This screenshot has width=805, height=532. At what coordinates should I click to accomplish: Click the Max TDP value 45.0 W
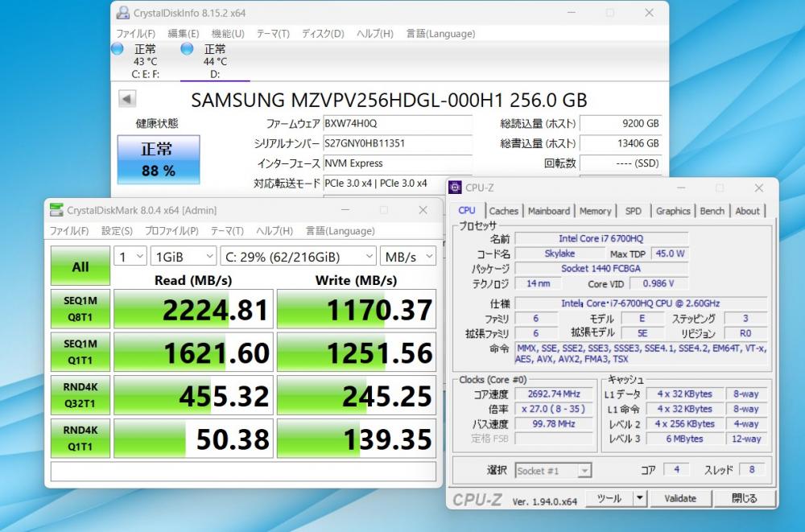pyautogui.click(x=670, y=254)
